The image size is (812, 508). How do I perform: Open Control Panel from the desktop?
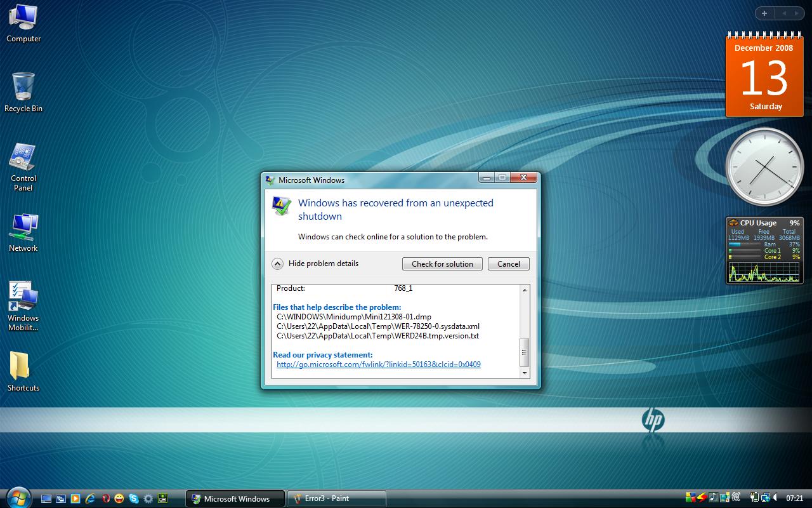pos(23,167)
